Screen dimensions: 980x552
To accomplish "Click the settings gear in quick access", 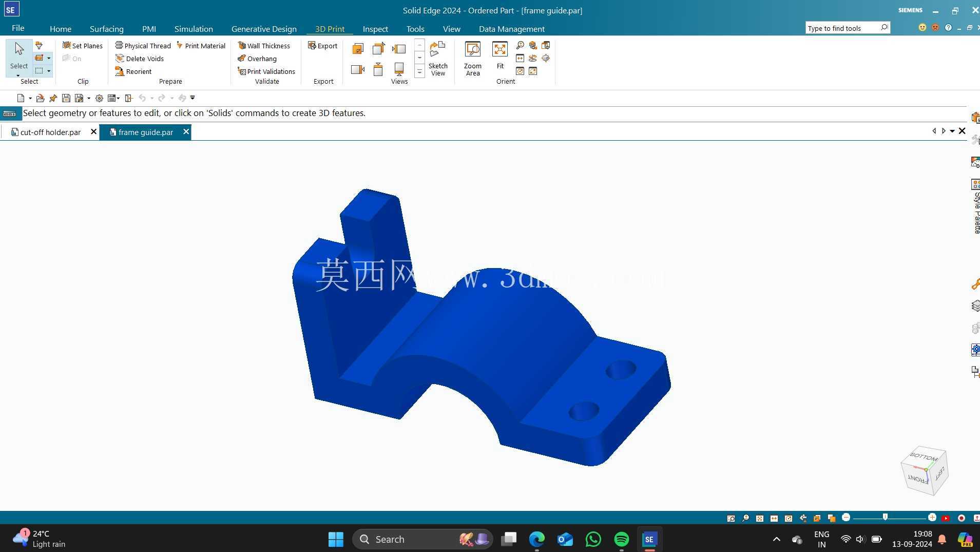I will pyautogui.click(x=99, y=98).
